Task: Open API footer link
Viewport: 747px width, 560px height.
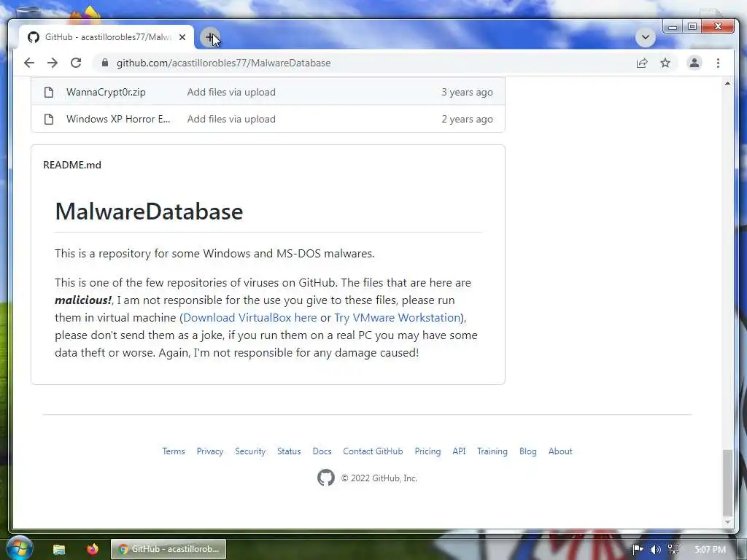Action: [459, 451]
